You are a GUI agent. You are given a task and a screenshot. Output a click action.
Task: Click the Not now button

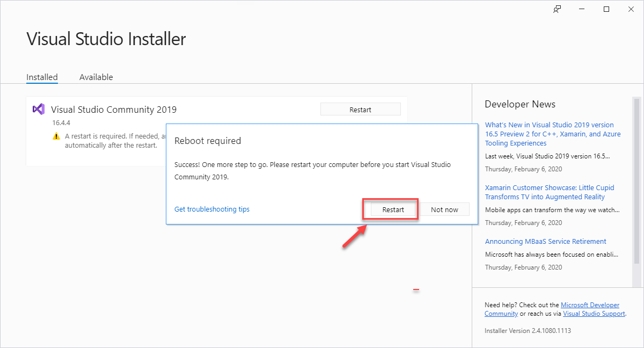(444, 209)
